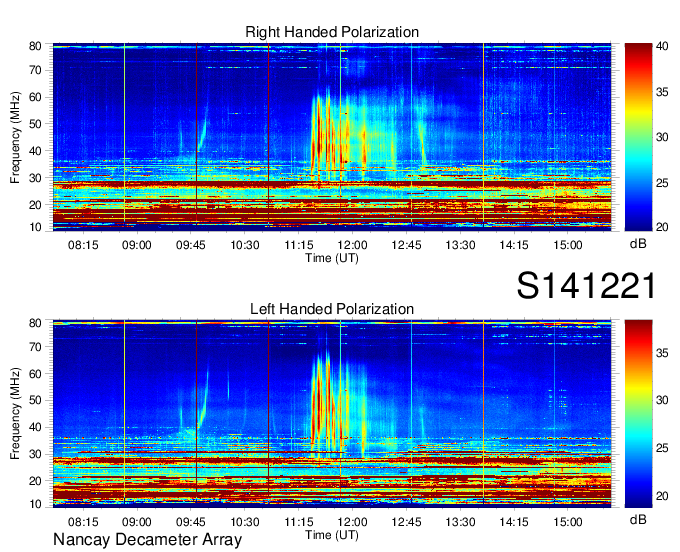Click the 09:45 time tick under the Right Handed plot
680x552 pixels.
pyautogui.click(x=190, y=245)
